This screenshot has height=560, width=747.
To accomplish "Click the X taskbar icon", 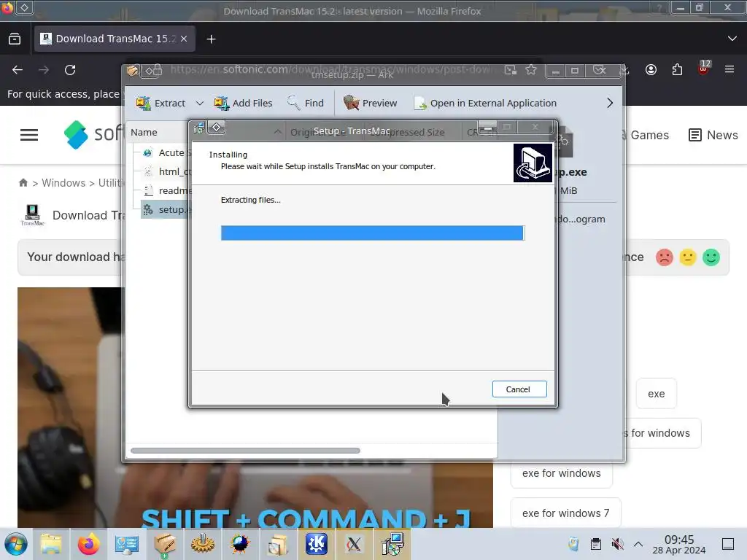I will click(x=354, y=544).
